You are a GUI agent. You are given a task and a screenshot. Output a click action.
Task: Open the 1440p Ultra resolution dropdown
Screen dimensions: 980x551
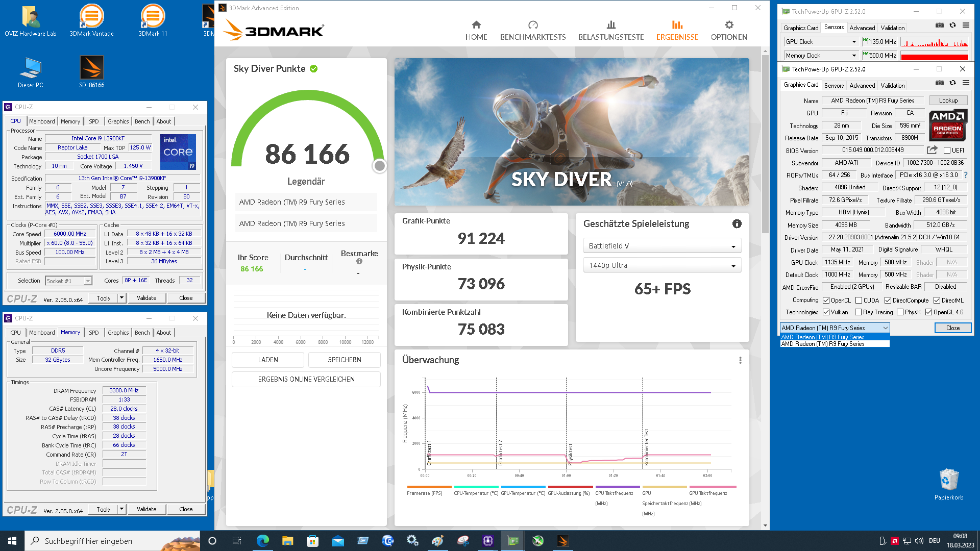(x=662, y=265)
